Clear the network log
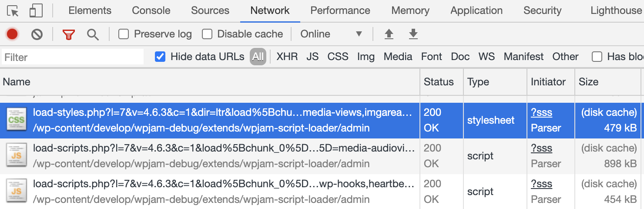The image size is (644, 209). coord(37,34)
